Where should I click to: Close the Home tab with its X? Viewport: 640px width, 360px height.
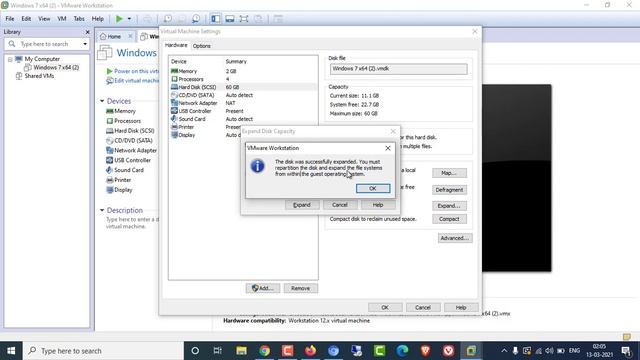click(130, 36)
